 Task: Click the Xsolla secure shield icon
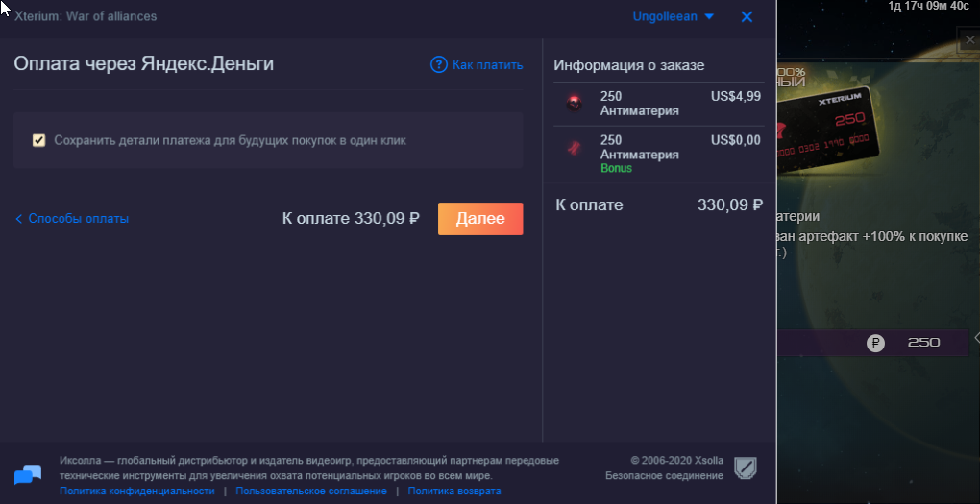[745, 468]
